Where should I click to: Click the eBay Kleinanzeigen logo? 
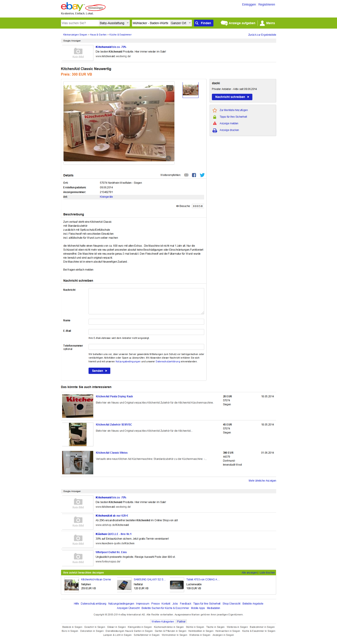click(83, 7)
